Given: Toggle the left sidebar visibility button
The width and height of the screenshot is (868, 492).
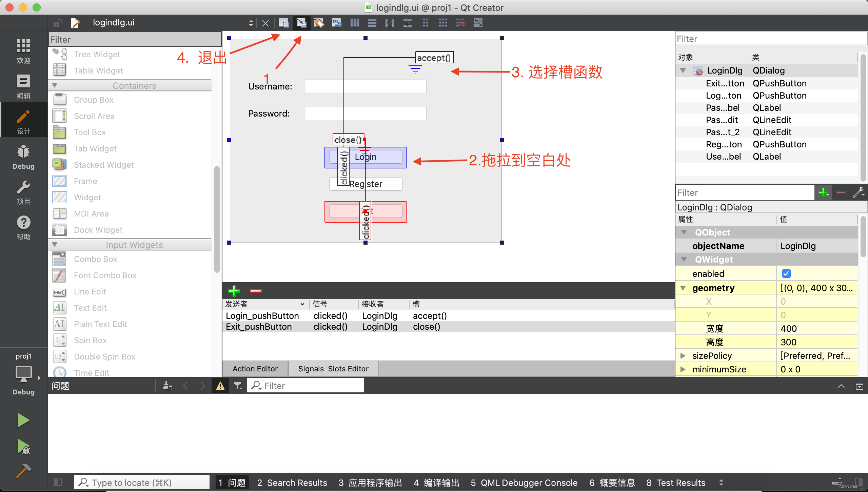Looking at the screenshot, I should (x=58, y=482).
